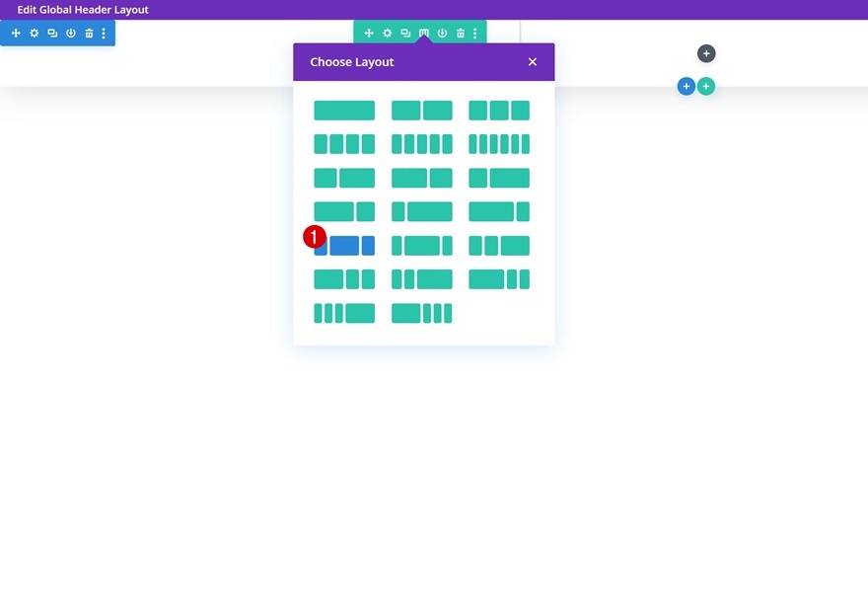Image resolution: width=868 pixels, height=613 pixels.
Task: Open blue section more-options menu
Action: click(104, 34)
